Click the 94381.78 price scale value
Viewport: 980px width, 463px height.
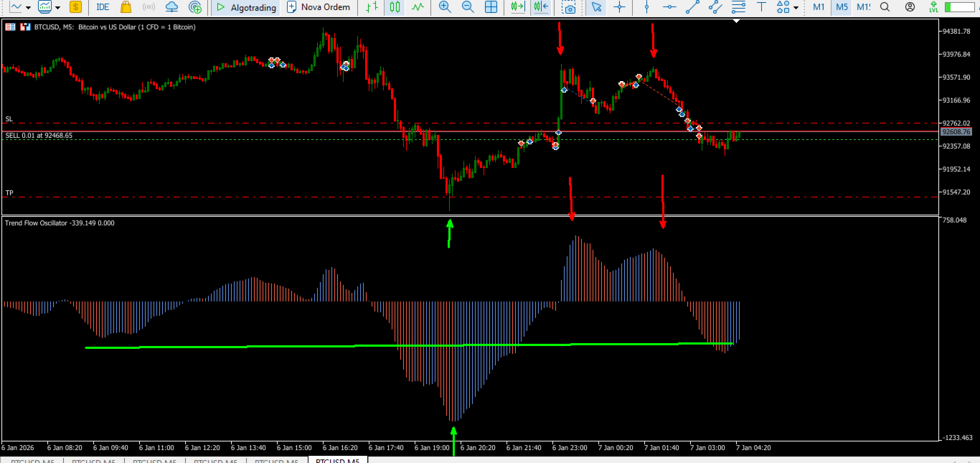click(958, 32)
